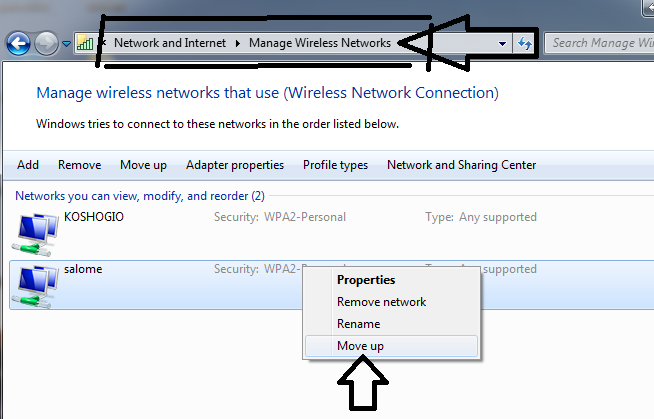
Task: Click the Manage Wireless Networks breadcrumb
Action: pos(319,43)
